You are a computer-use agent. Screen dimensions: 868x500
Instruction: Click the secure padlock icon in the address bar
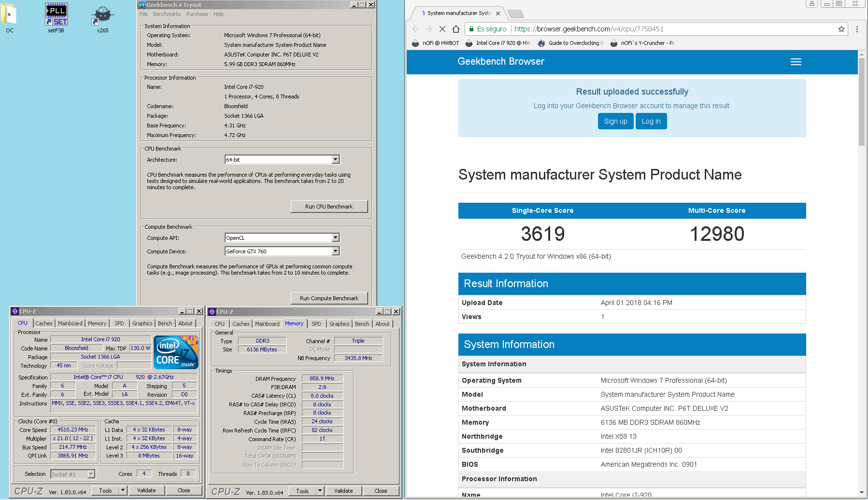click(x=471, y=29)
